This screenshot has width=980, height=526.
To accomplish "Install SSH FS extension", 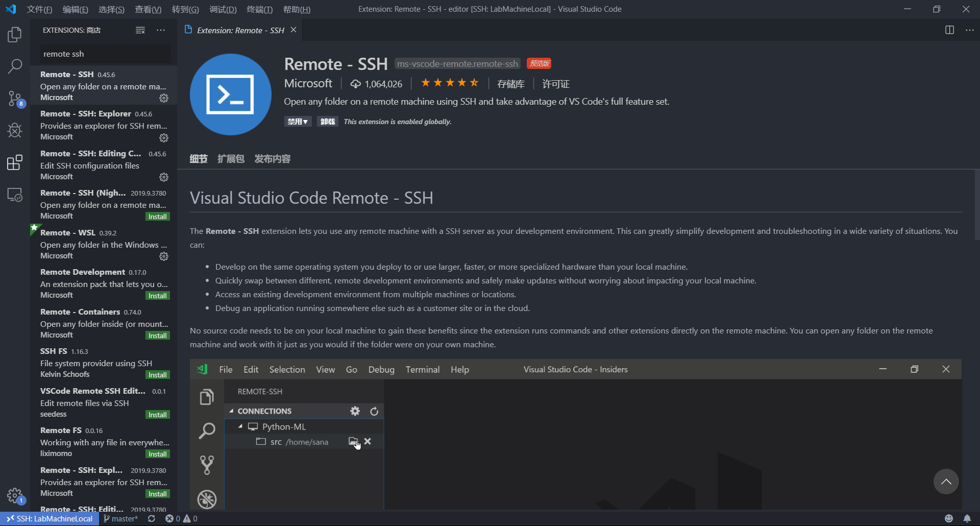I will 157,375.
